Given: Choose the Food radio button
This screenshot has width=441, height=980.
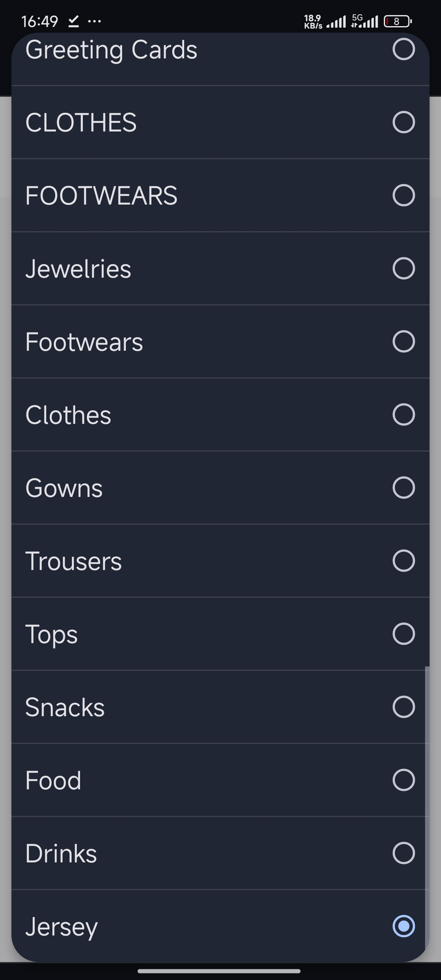Looking at the screenshot, I should [x=403, y=780].
